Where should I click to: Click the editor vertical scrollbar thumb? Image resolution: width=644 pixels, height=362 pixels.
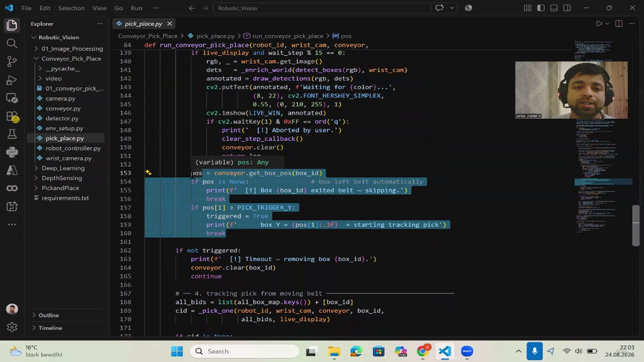636,226
